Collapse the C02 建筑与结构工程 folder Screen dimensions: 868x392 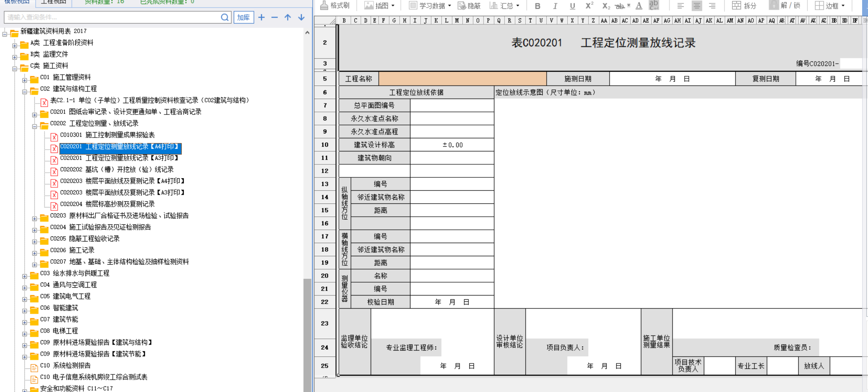click(25, 91)
